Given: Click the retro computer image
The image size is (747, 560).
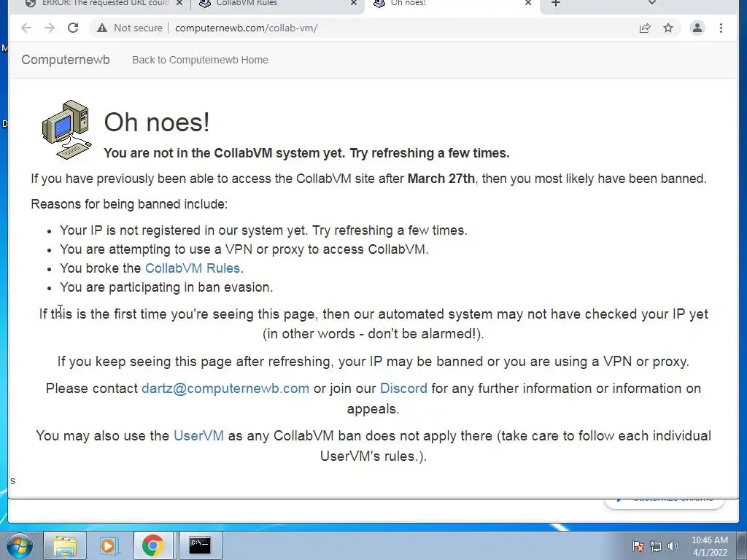Looking at the screenshot, I should (66, 129).
